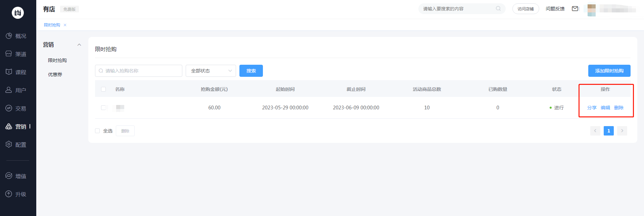The width and height of the screenshot is (644, 216).
Task: Go to the next page arrow
Action: [x=622, y=131]
